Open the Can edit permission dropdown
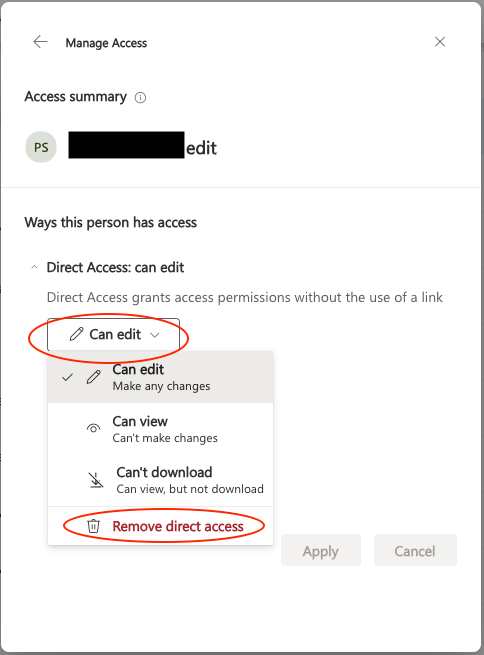 tap(113, 335)
